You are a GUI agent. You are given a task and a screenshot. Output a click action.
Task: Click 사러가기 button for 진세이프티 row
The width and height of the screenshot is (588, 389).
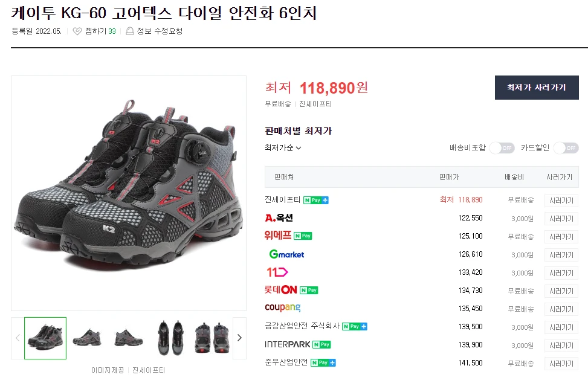[x=561, y=201]
